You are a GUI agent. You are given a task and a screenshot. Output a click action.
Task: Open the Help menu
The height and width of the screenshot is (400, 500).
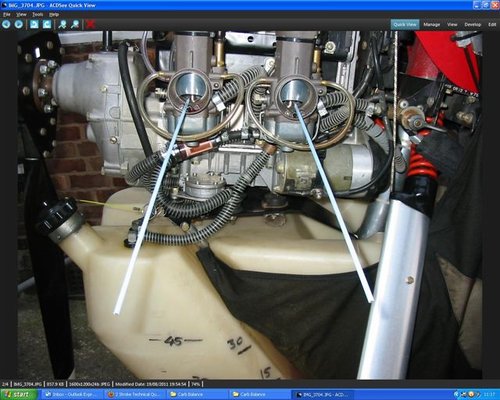pyautogui.click(x=54, y=15)
